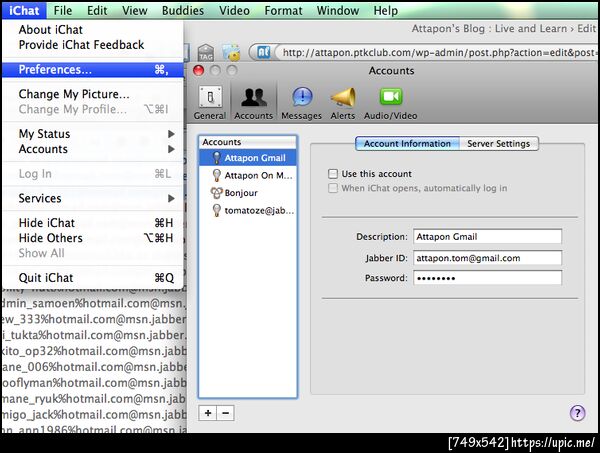
Task: Open the Audio/Video preferences pane
Action: point(390,103)
